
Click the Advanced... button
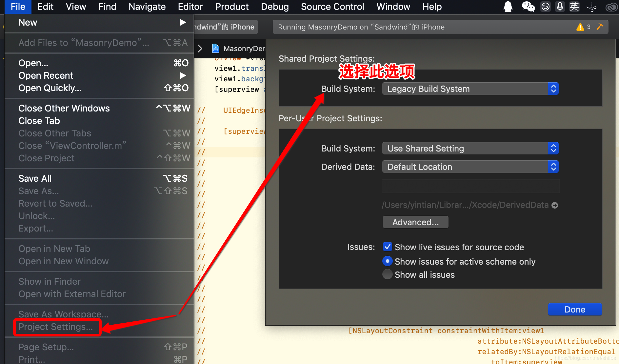[x=415, y=222]
